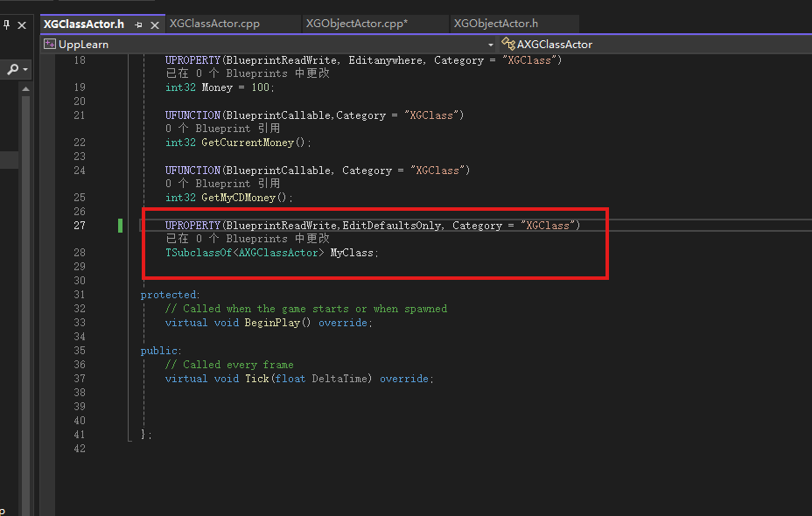812x516 pixels.
Task: Click the '0 个 Blueprint 引用' hint above GetMyCDMoney
Action: (x=222, y=184)
